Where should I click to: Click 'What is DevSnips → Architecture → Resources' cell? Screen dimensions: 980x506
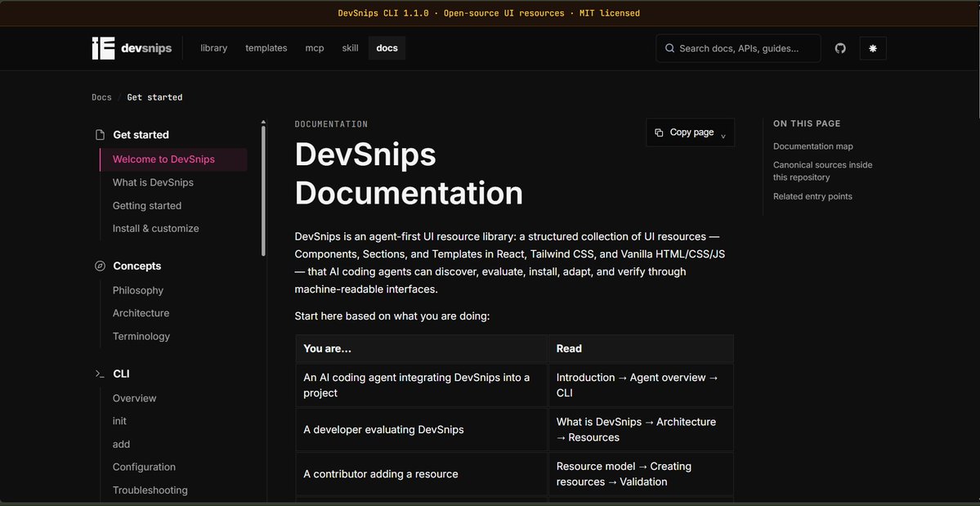click(641, 430)
